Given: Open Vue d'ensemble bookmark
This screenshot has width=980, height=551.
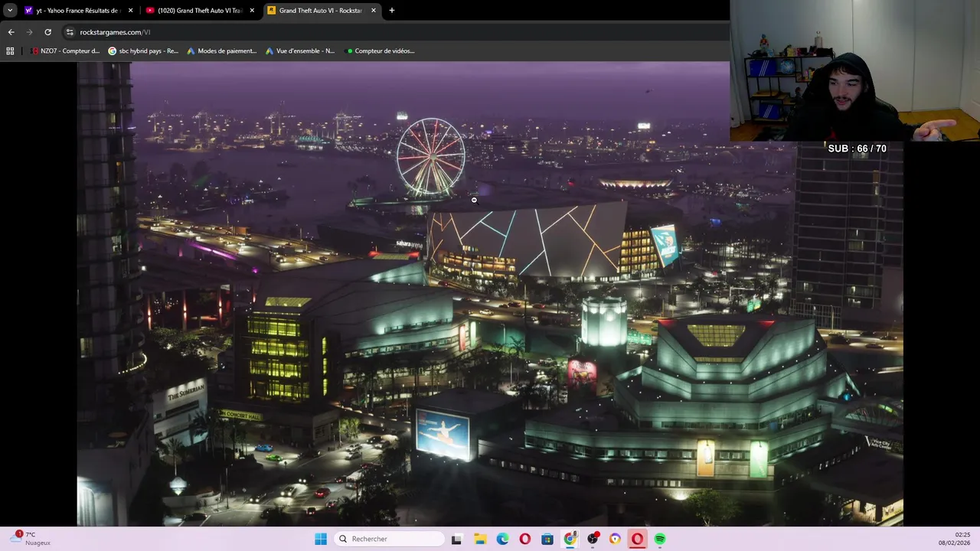Looking at the screenshot, I should point(300,51).
